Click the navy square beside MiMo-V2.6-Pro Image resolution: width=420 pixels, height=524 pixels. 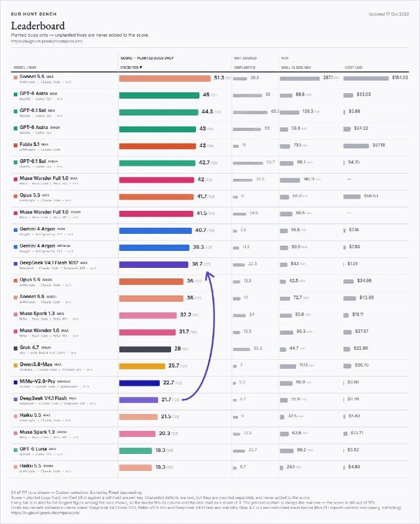point(15,383)
